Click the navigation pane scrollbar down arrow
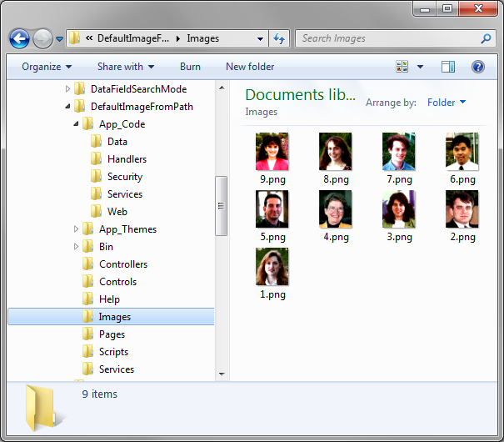This screenshot has height=442, width=504. [222, 374]
